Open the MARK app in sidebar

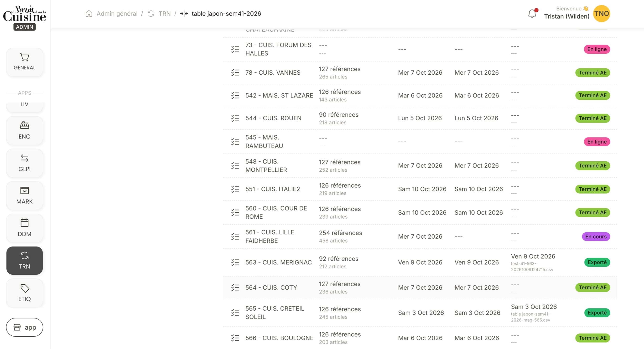[x=25, y=195]
